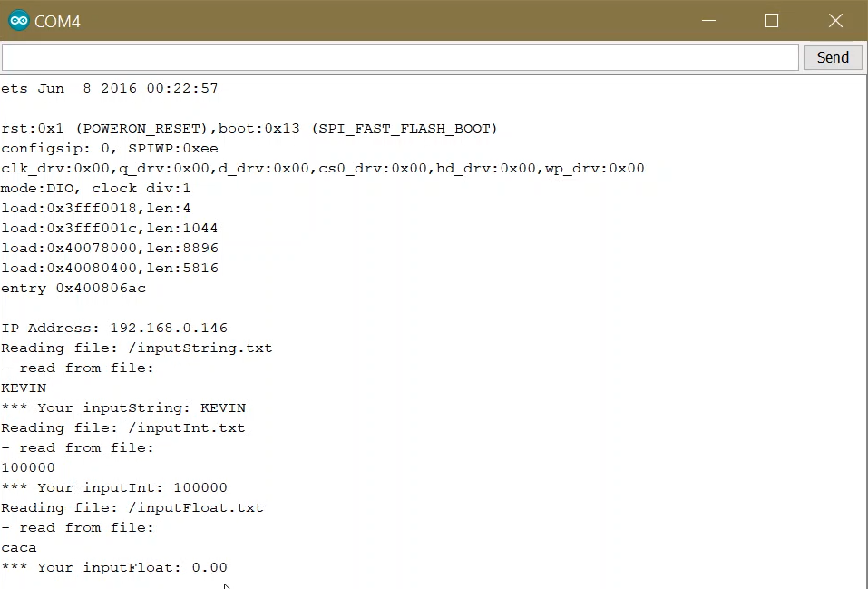Image resolution: width=868 pixels, height=589 pixels.
Task: Close the COM4 serial monitor window
Action: pyautogui.click(x=835, y=20)
